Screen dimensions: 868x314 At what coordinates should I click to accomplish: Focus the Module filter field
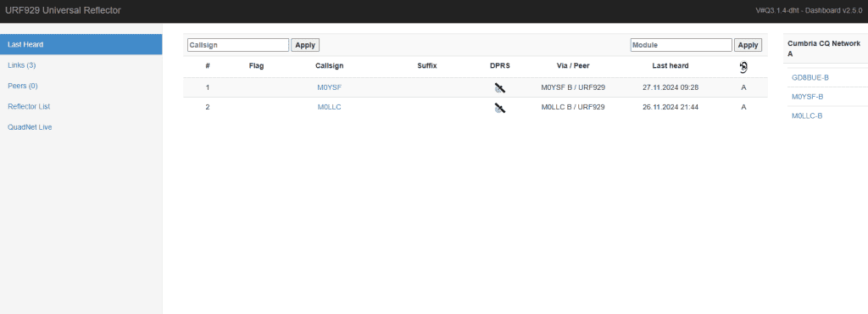pyautogui.click(x=681, y=45)
